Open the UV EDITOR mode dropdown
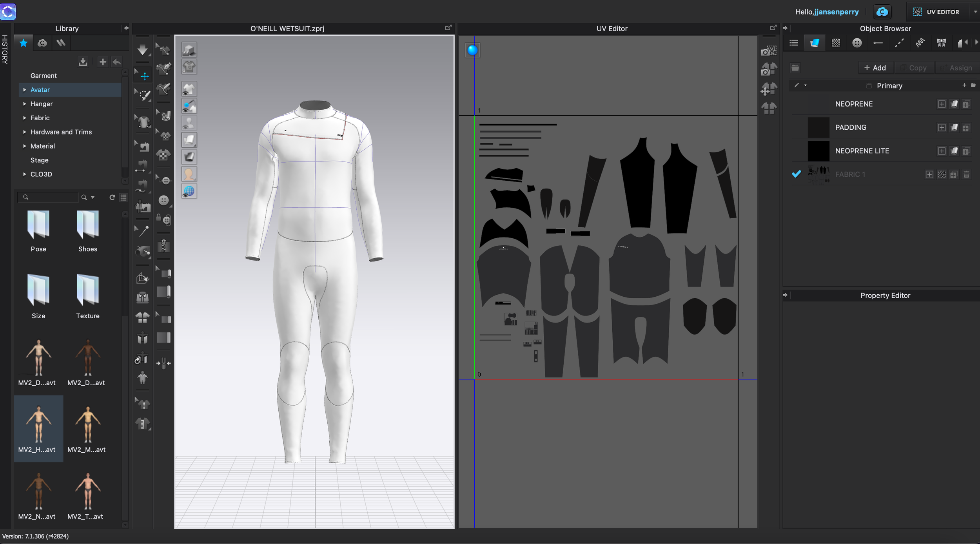980x544 pixels. click(x=975, y=12)
